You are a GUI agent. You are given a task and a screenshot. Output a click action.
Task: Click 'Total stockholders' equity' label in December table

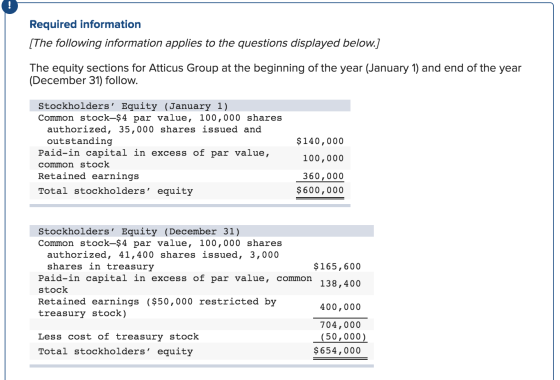[x=115, y=351]
